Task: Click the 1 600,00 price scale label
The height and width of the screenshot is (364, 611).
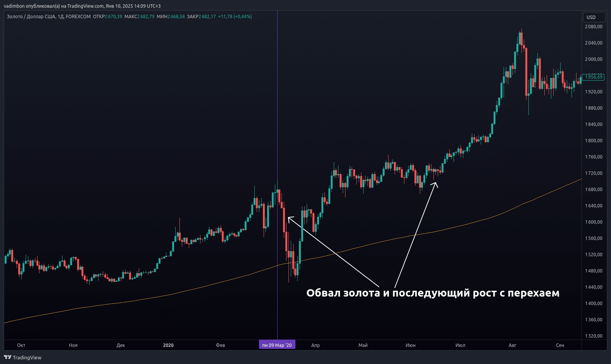Action: (x=594, y=222)
